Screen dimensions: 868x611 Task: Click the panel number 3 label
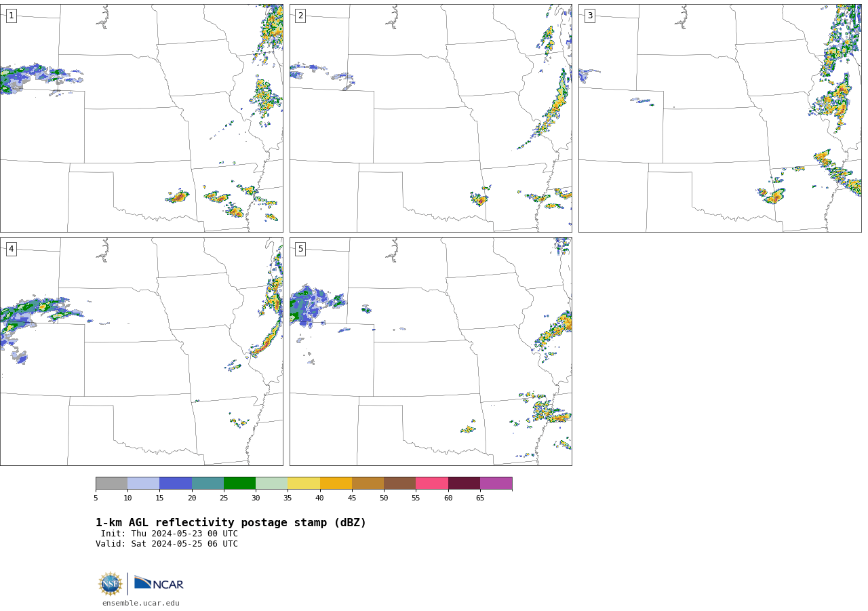[589, 16]
